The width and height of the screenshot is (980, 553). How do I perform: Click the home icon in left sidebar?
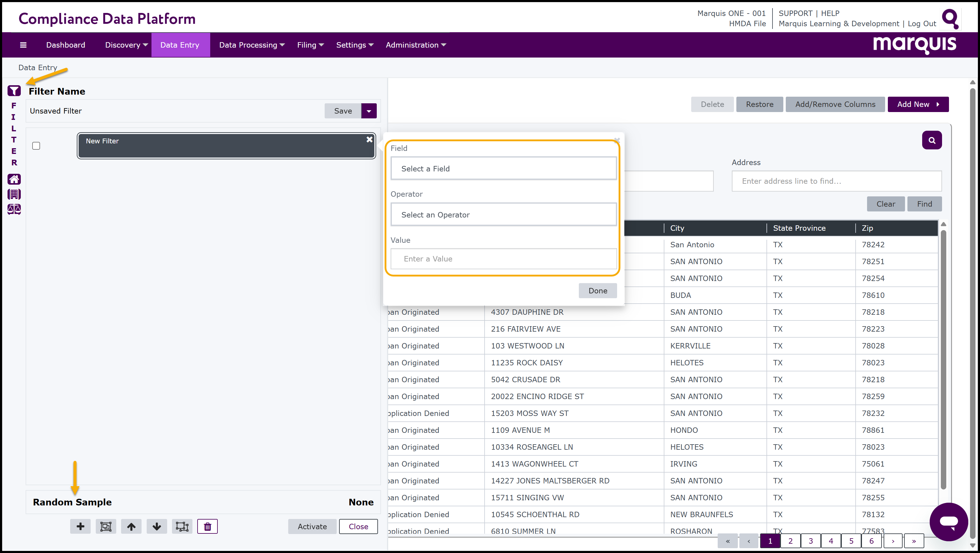pos(14,179)
